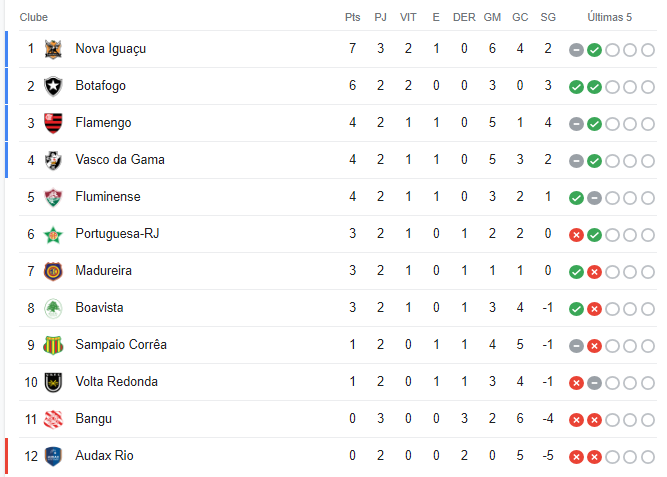
Task: Click the Bangu red-white crest
Action: pyautogui.click(x=53, y=420)
